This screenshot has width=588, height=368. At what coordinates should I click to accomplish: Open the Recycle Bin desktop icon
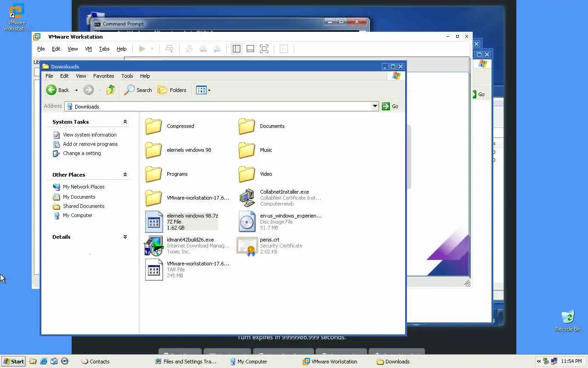[568, 321]
